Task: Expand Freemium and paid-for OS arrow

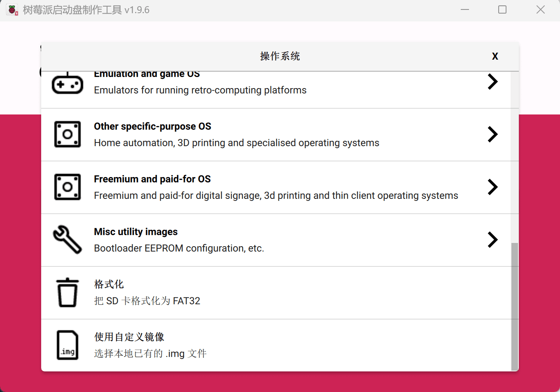Action: 492,187
